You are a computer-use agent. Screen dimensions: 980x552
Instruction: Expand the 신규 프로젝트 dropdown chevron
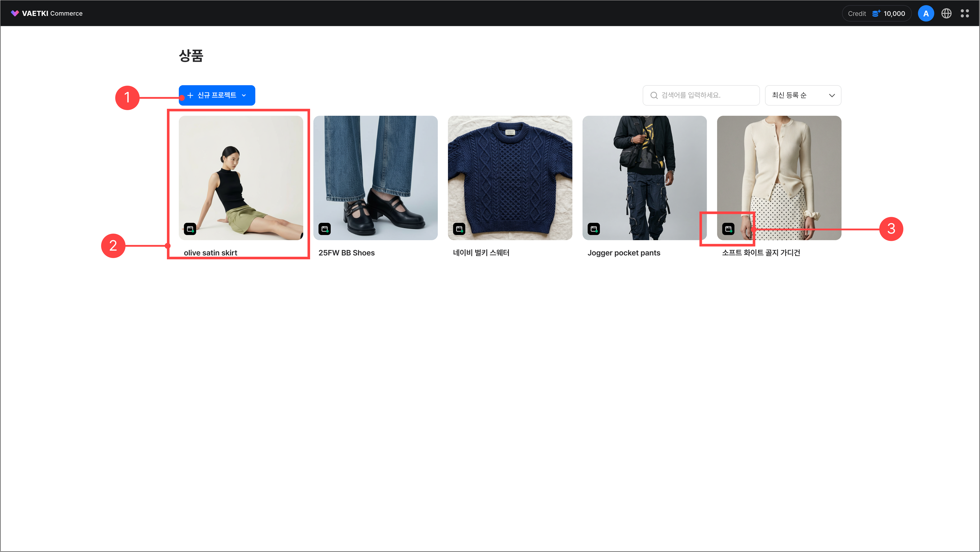point(244,95)
